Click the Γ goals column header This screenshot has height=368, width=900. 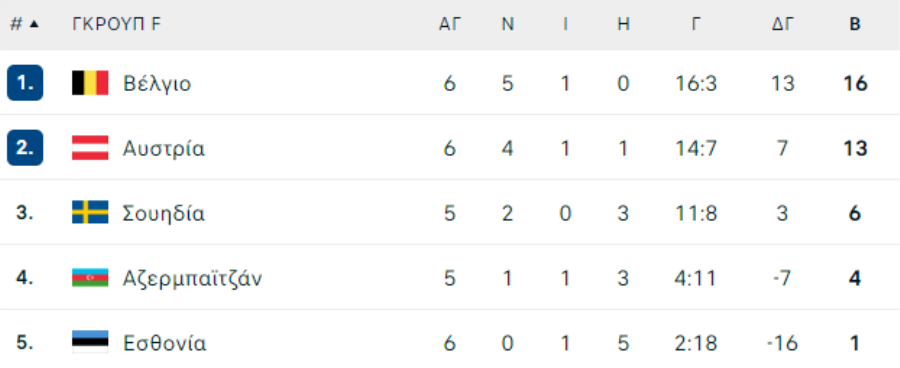696,24
